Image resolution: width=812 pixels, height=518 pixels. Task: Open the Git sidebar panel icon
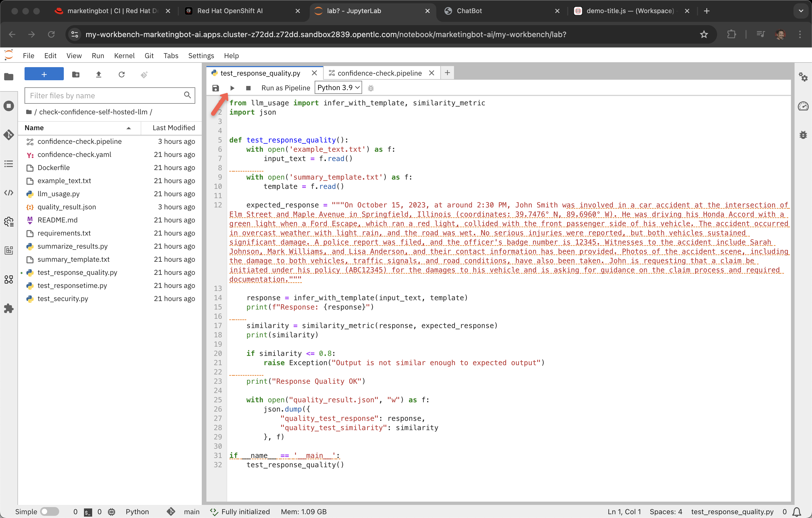9,135
